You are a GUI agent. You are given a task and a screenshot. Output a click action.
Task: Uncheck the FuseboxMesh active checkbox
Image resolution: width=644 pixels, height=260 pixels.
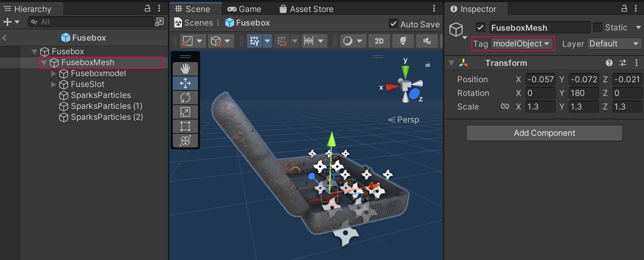click(480, 27)
